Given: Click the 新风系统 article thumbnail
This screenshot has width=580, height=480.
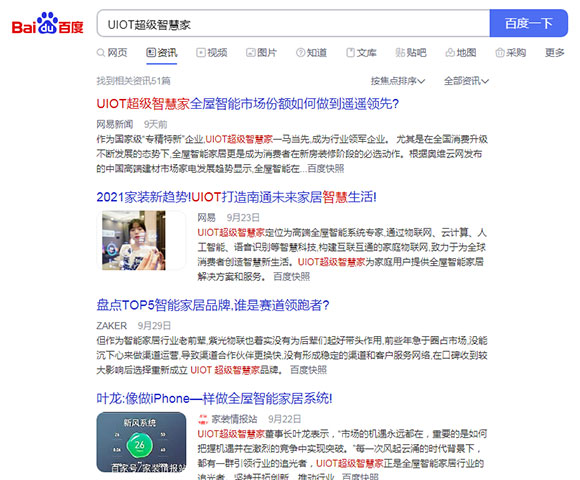Looking at the screenshot, I should coord(141,442).
